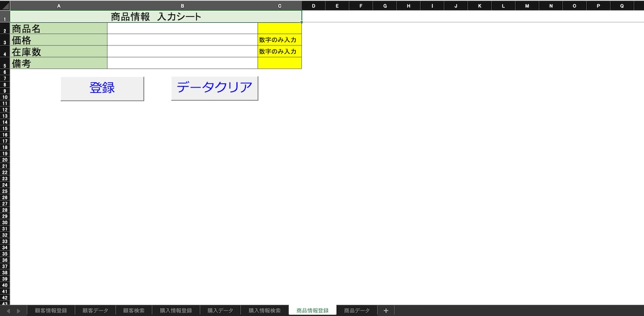
Task: Select row 30 by its row header
Action: (5, 222)
